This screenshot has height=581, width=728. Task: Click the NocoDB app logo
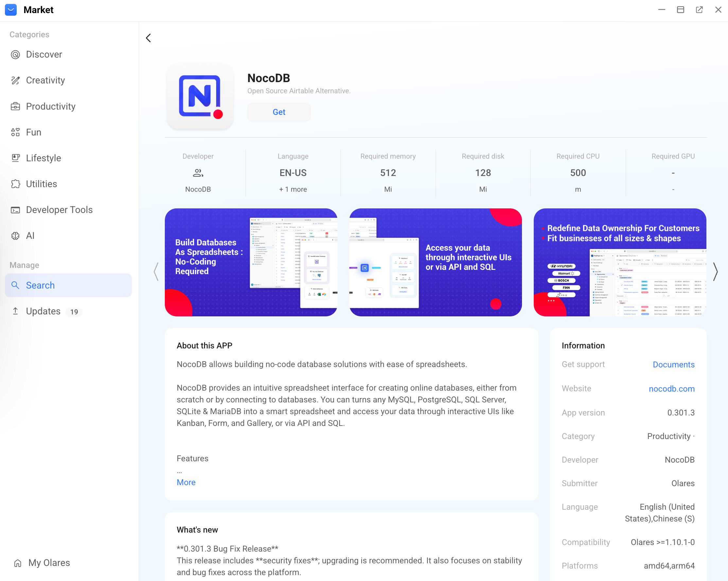coord(200,97)
